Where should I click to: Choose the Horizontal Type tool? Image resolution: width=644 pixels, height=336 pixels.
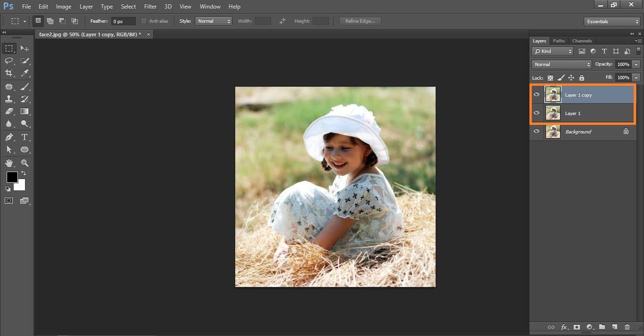click(x=25, y=137)
